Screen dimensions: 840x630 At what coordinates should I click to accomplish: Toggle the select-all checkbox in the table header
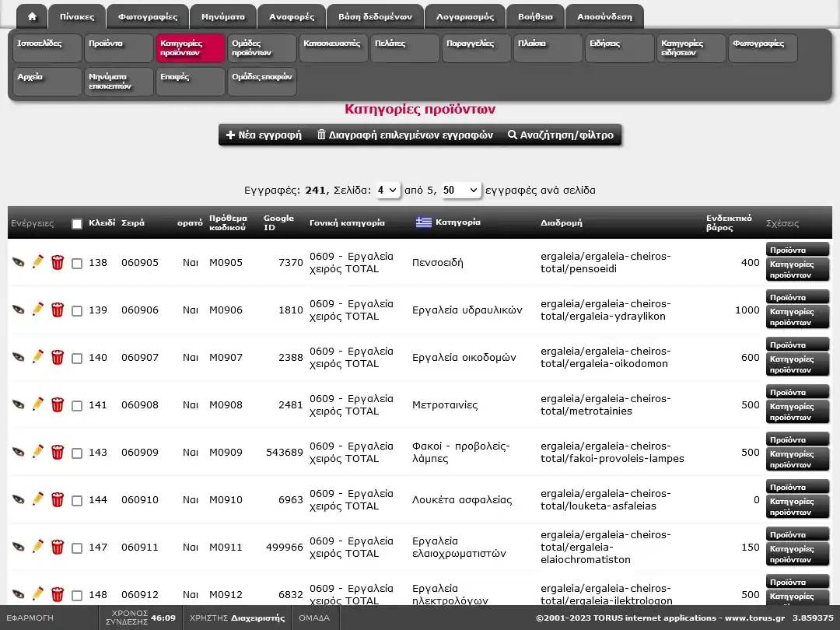point(77,224)
